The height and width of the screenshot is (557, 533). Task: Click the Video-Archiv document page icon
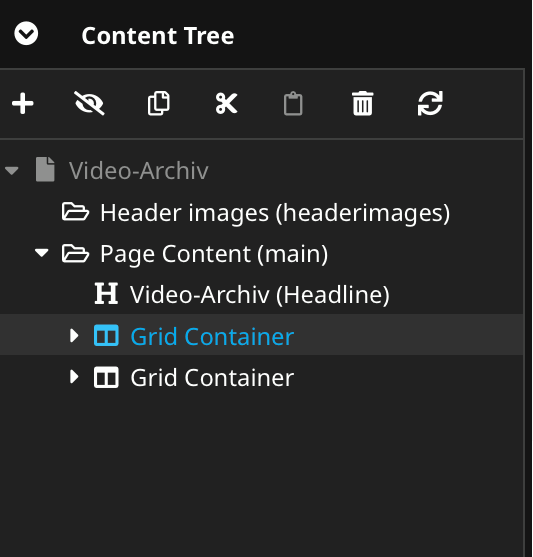(45, 169)
